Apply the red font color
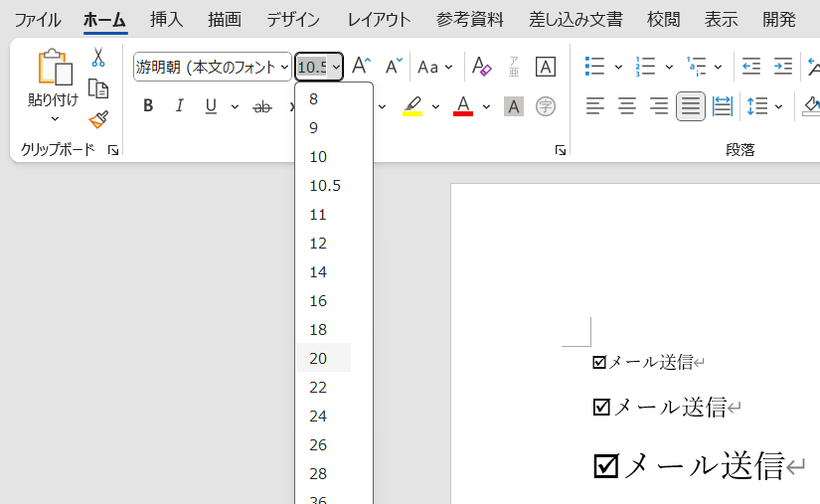This screenshot has height=504, width=820. [x=463, y=106]
